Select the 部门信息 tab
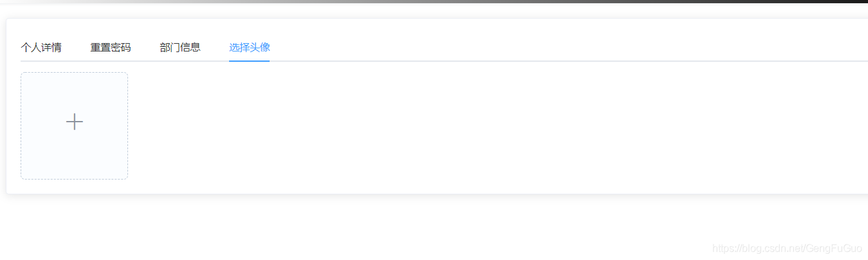The height and width of the screenshot is (260, 868). pos(180,48)
